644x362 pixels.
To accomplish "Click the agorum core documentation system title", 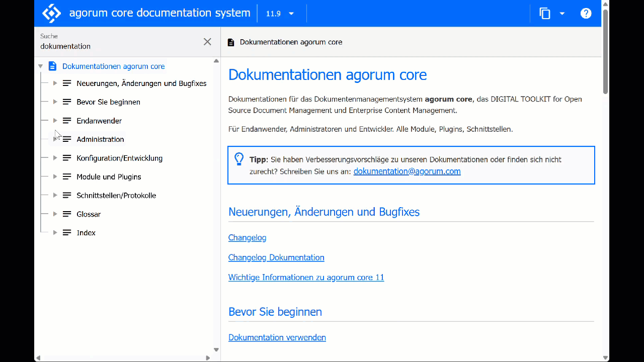I will (159, 13).
